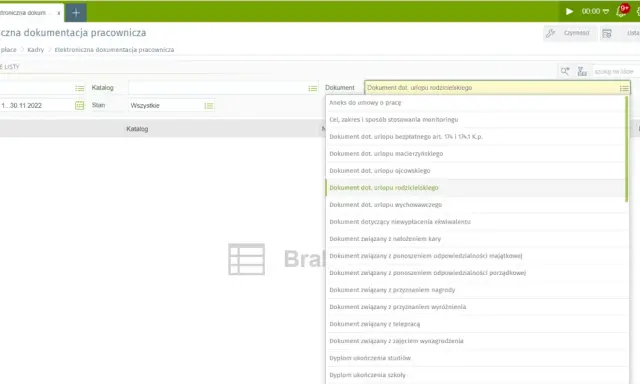The width and height of the screenshot is (640, 384).
Task: Open the Czynności menu button
Action: pyautogui.click(x=569, y=33)
